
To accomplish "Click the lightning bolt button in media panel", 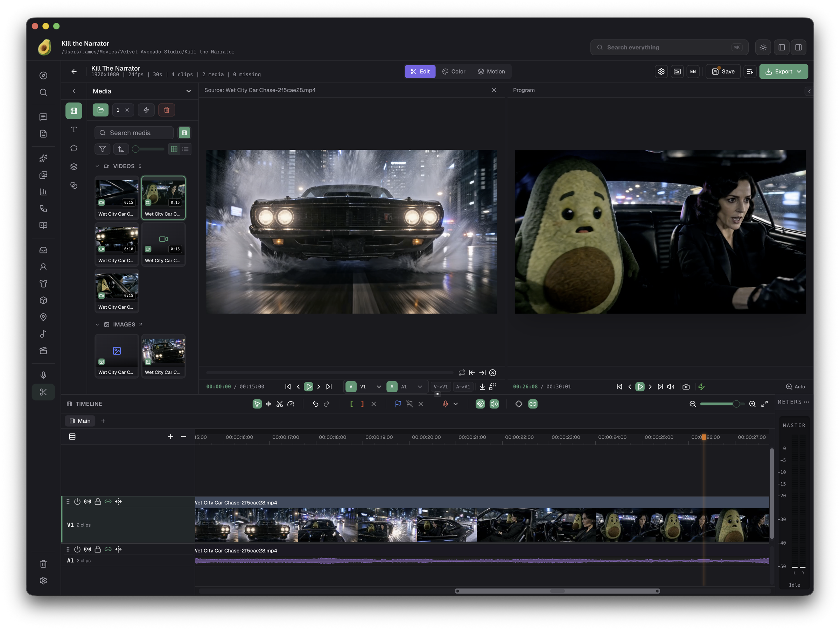I will click(146, 110).
